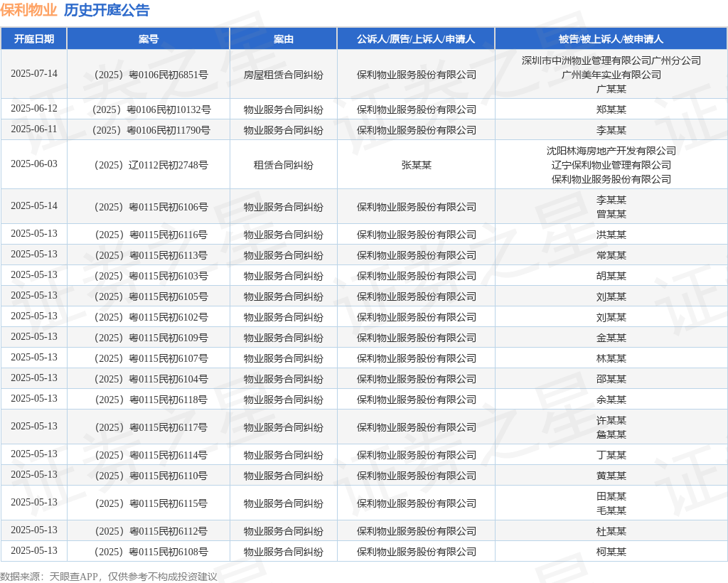Click defendant 胡某某
This screenshot has height=583, width=728.
pyautogui.click(x=611, y=276)
